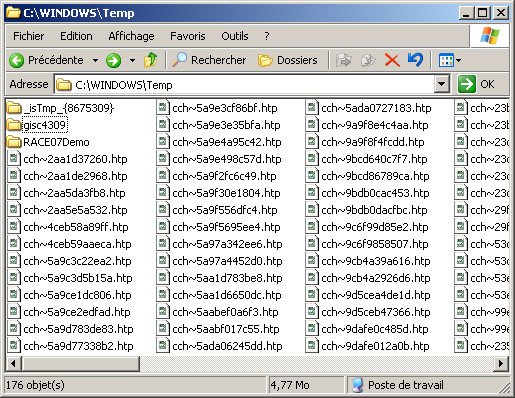Select the RACE07Demo folder

pos(48,142)
